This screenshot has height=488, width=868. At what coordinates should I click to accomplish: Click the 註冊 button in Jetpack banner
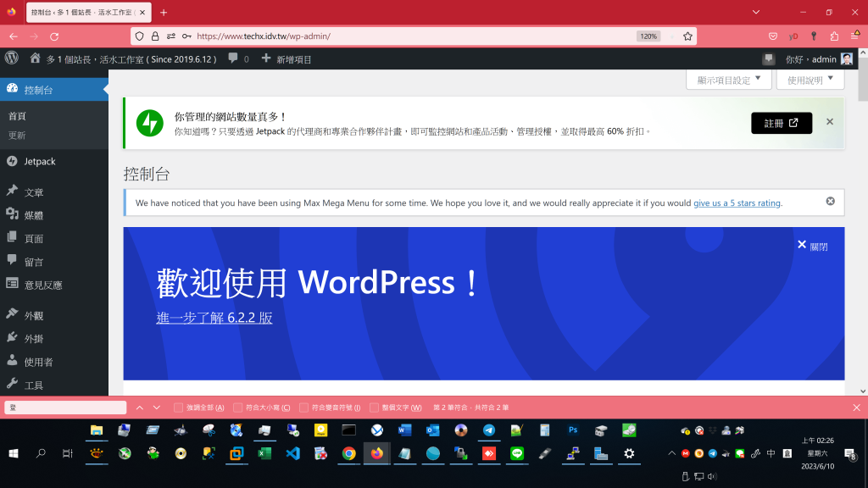click(781, 123)
